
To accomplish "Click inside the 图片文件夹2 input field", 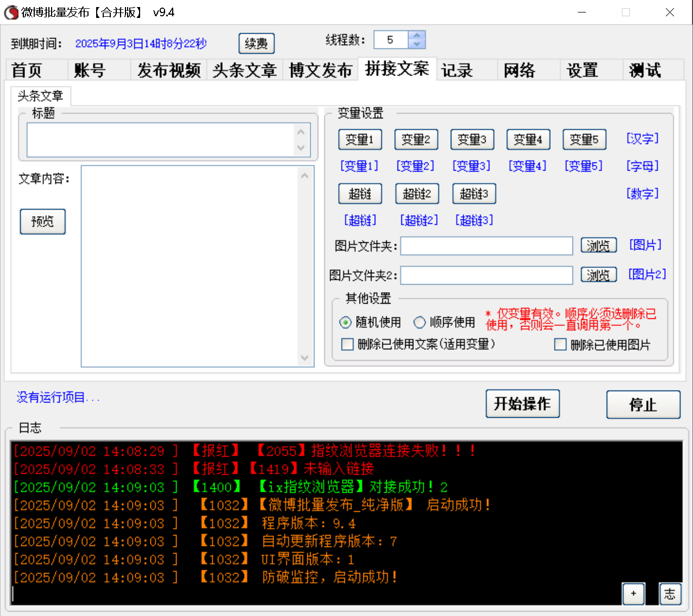I will (486, 275).
